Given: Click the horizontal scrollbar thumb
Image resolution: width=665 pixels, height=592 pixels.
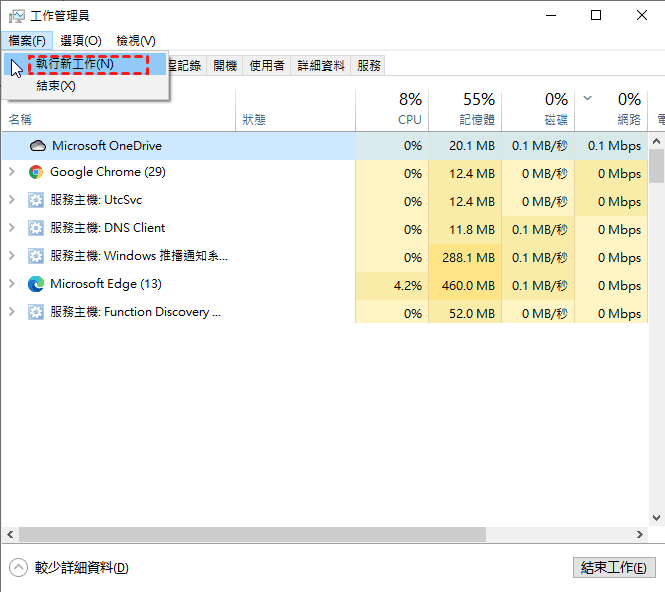Looking at the screenshot, I should point(252,534).
